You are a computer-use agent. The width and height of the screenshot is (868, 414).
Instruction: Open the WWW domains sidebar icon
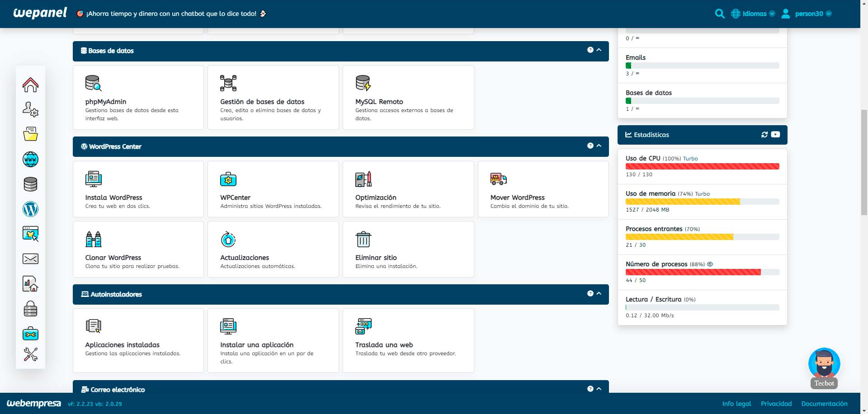[x=30, y=159]
